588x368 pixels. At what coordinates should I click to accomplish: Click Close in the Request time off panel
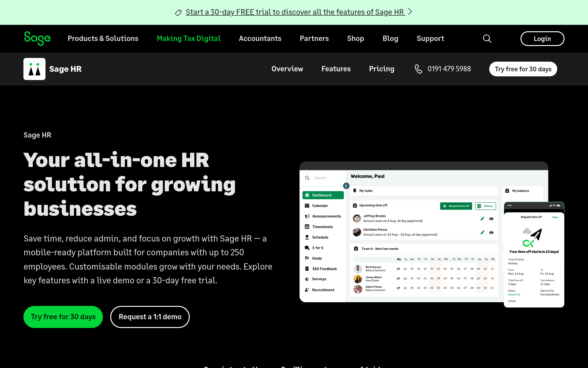pyautogui.click(x=555, y=217)
